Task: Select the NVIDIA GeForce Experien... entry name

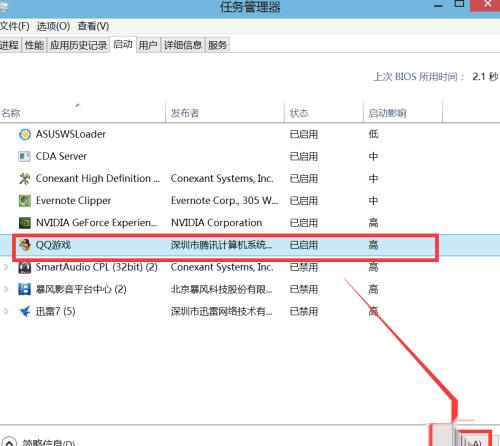Action: tap(96, 223)
